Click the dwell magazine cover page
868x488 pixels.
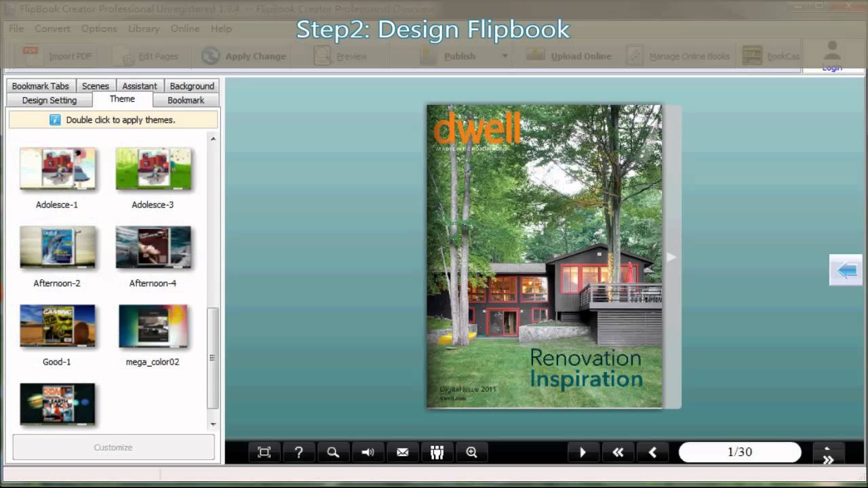point(544,256)
